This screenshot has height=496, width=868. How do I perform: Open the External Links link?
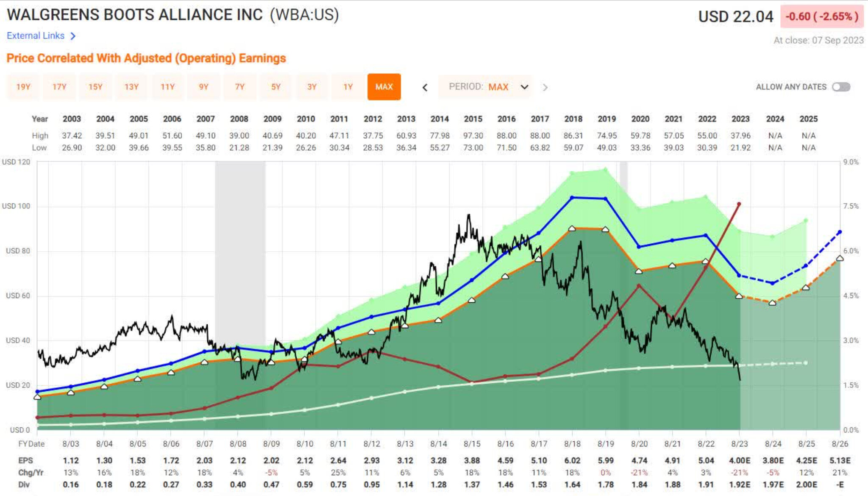pyautogui.click(x=36, y=36)
